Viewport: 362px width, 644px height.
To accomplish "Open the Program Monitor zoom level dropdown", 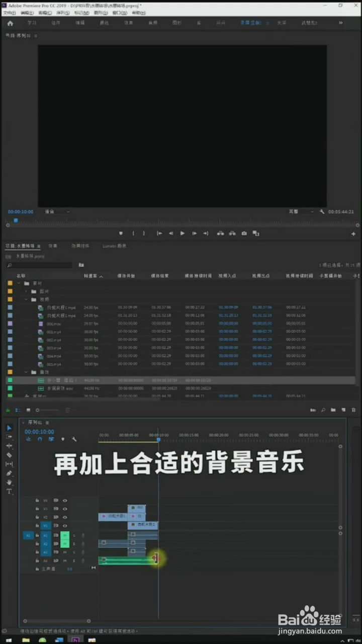I will tap(57, 212).
